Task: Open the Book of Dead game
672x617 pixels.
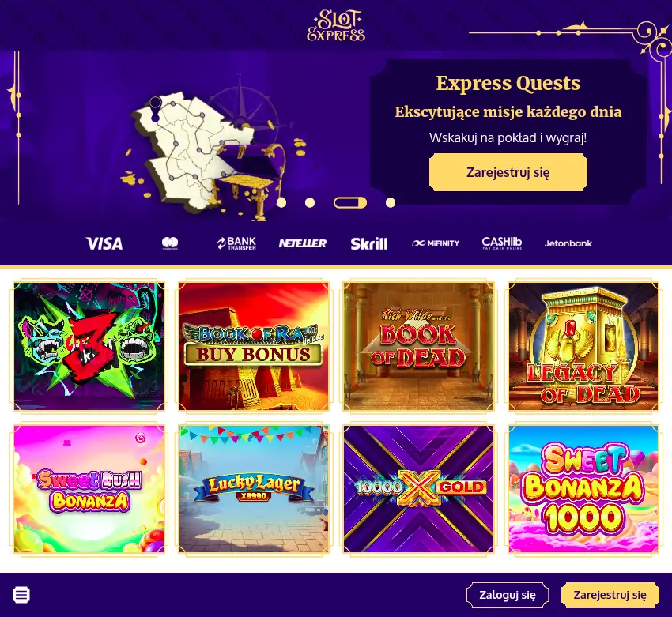Action: pyautogui.click(x=419, y=346)
